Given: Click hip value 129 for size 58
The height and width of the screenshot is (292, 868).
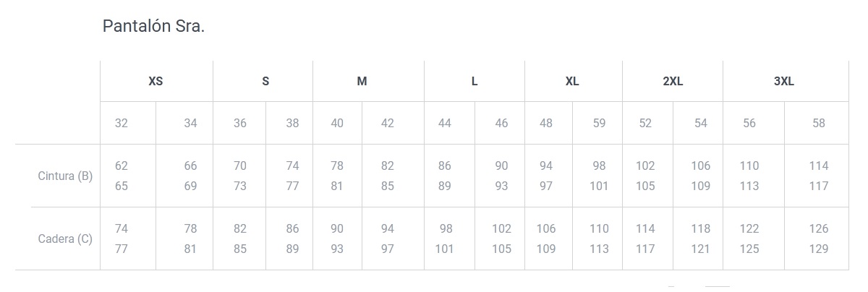Looking at the screenshot, I should (819, 249).
